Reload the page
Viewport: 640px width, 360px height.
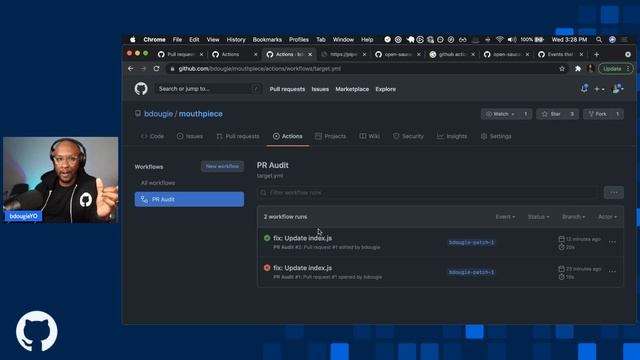[156, 69]
